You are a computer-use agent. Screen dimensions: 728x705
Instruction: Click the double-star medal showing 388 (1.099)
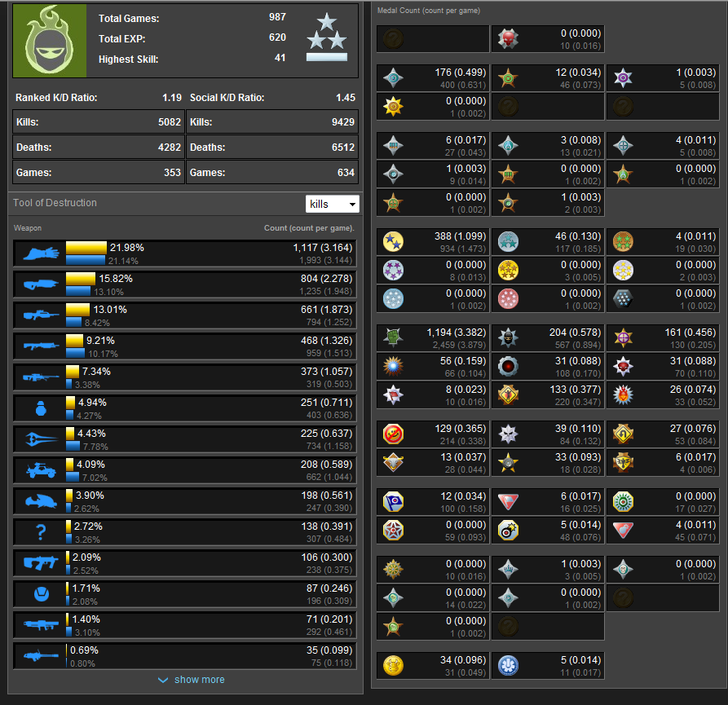click(x=393, y=242)
